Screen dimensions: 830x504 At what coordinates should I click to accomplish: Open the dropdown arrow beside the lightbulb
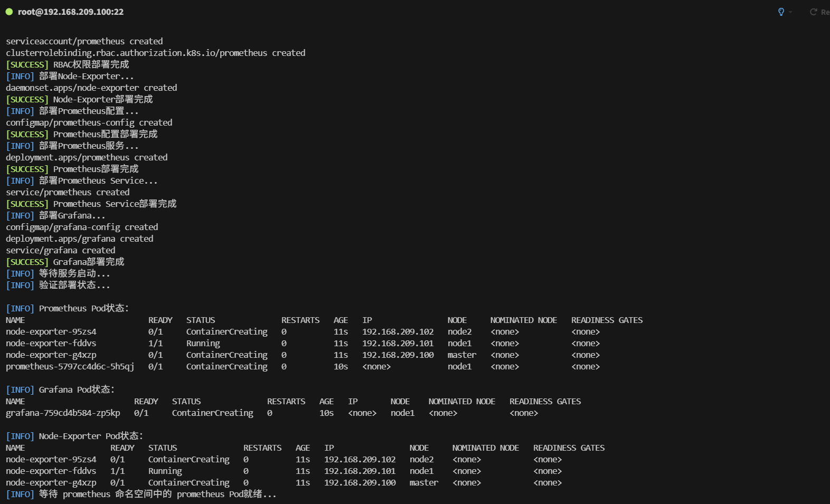(x=790, y=12)
